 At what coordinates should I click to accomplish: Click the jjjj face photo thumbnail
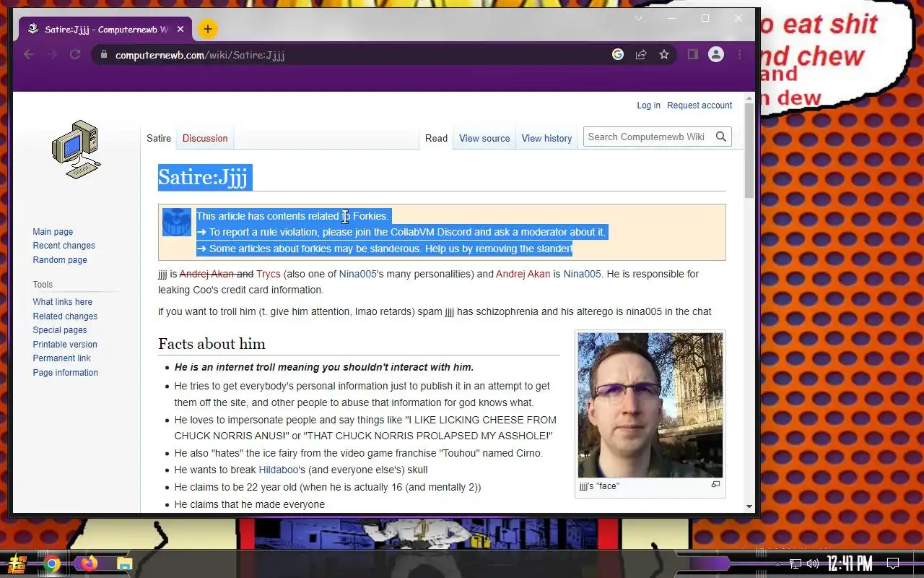point(650,405)
